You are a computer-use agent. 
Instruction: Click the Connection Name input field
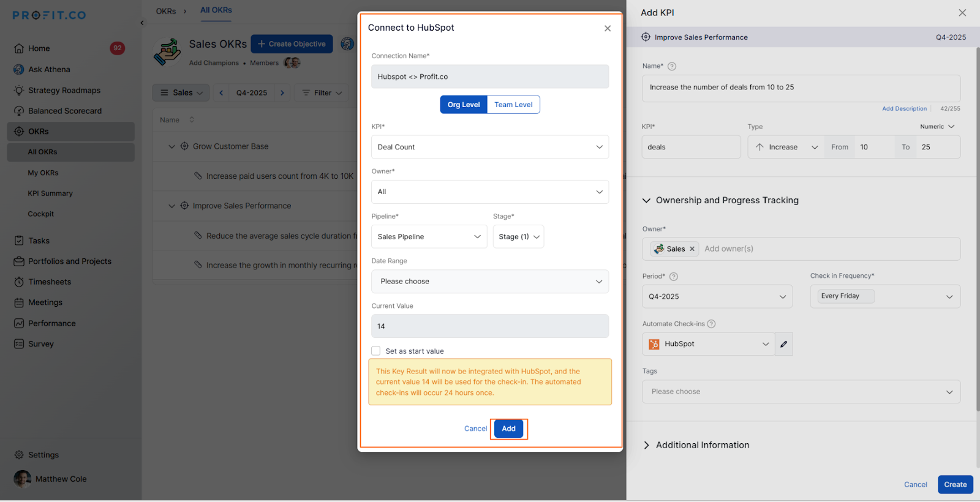(x=490, y=77)
